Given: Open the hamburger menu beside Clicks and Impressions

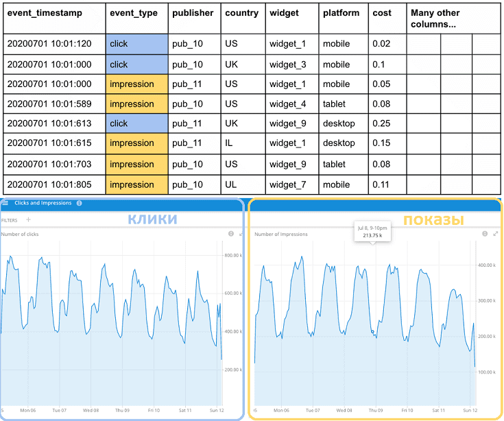Looking at the screenshot, I should pyautogui.click(x=5, y=203).
